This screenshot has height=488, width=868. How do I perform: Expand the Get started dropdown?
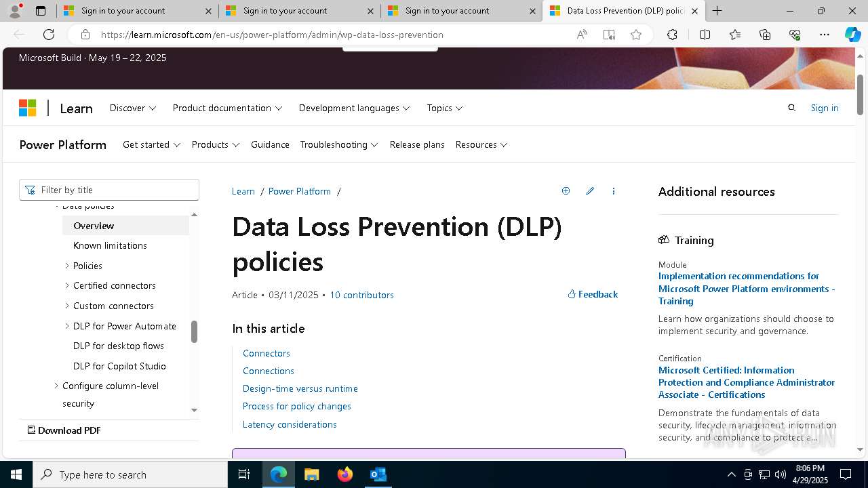[151, 144]
